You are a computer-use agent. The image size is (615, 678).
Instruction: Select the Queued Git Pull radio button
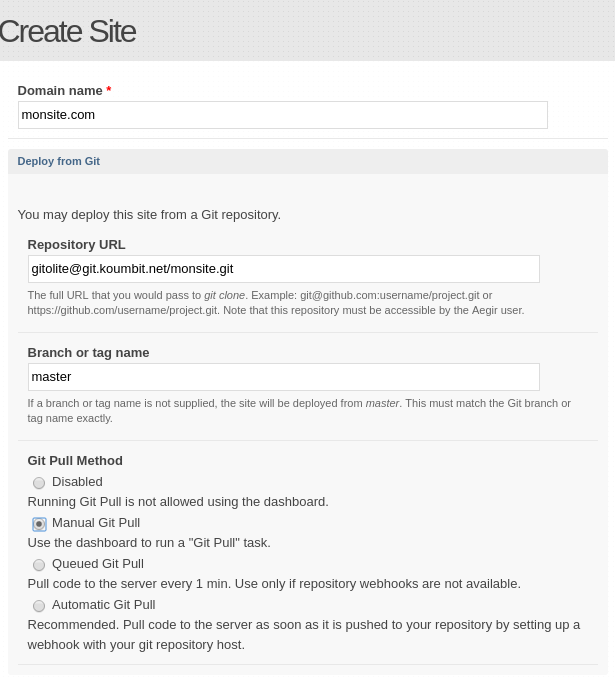tap(39, 565)
